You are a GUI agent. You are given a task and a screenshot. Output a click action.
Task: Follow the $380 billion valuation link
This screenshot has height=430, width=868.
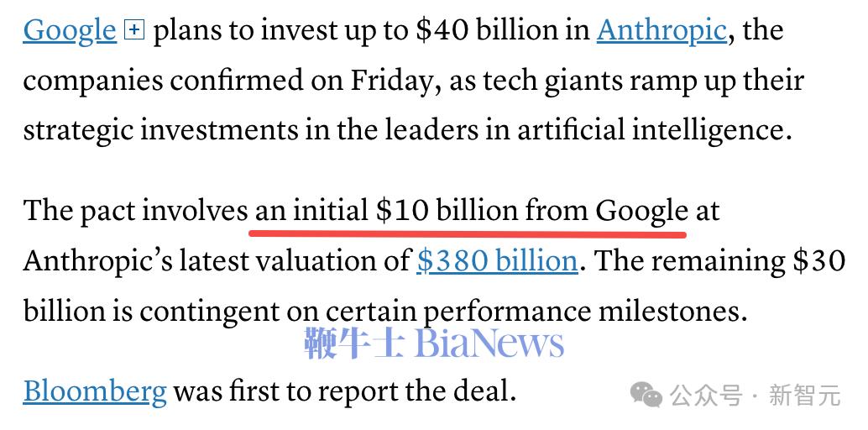497,261
